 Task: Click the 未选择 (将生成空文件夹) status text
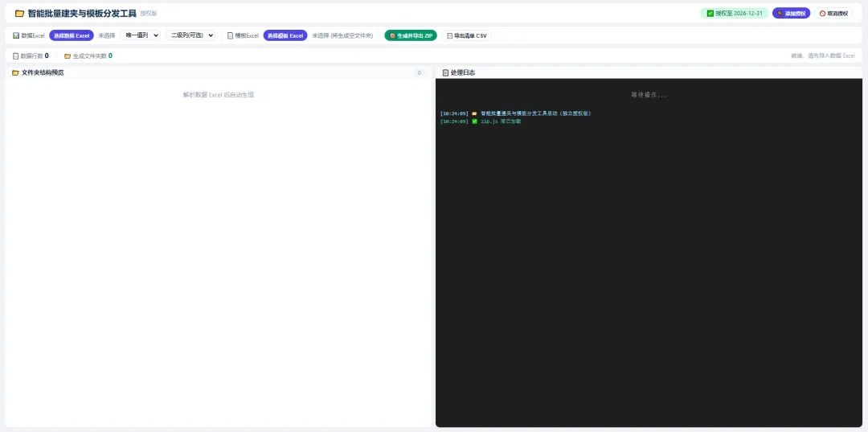point(342,35)
